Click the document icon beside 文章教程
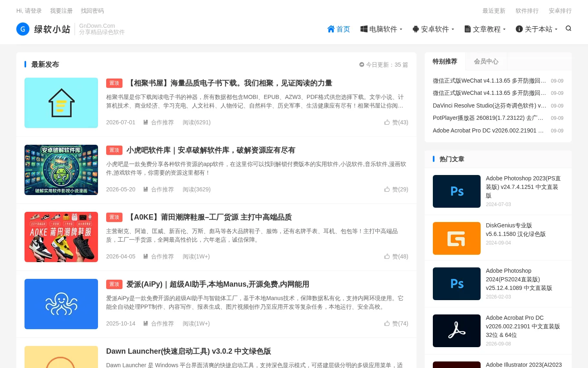This screenshot has height=368, width=588. (x=468, y=29)
